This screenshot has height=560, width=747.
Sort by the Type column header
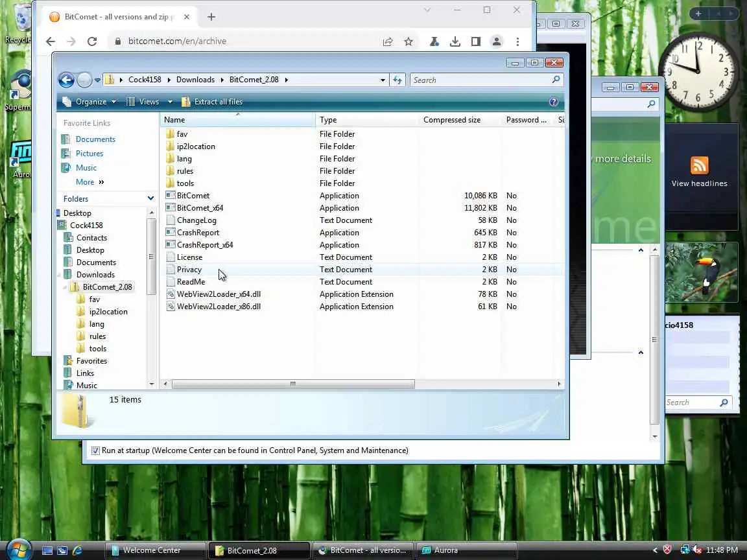coord(366,120)
